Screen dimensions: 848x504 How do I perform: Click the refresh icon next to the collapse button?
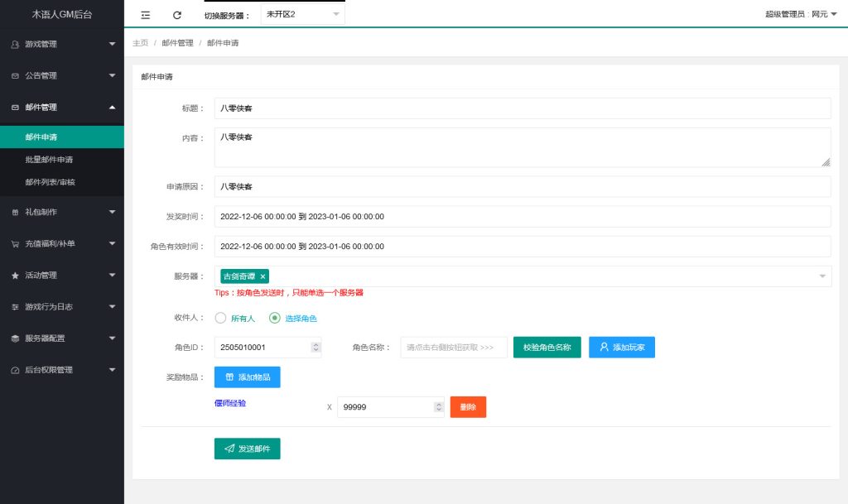pyautogui.click(x=176, y=14)
